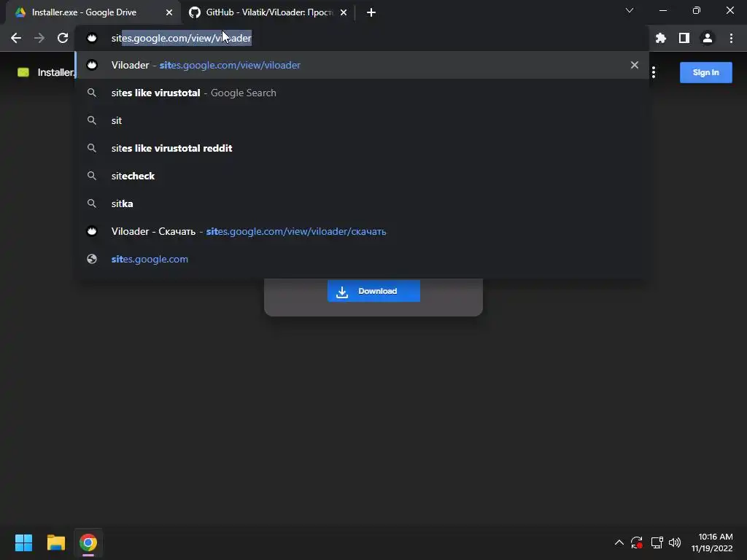This screenshot has width=747, height=560.
Task: Click the Installer file name in Drive header
Action: [x=56, y=72]
